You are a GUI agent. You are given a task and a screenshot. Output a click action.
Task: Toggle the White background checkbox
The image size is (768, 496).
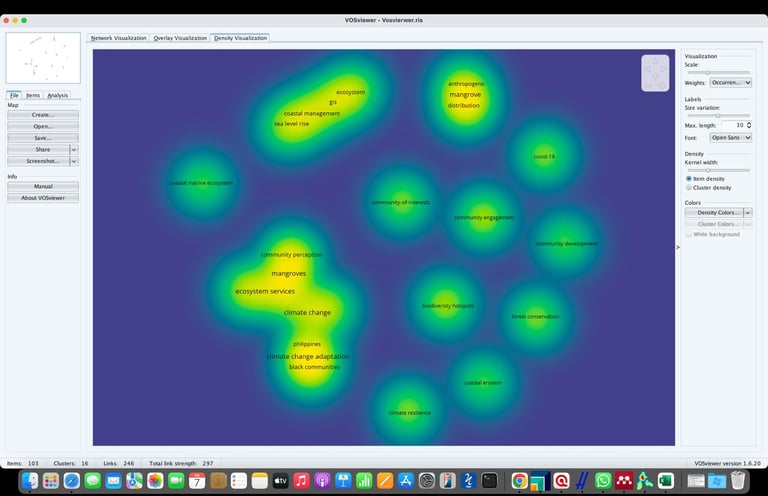689,234
